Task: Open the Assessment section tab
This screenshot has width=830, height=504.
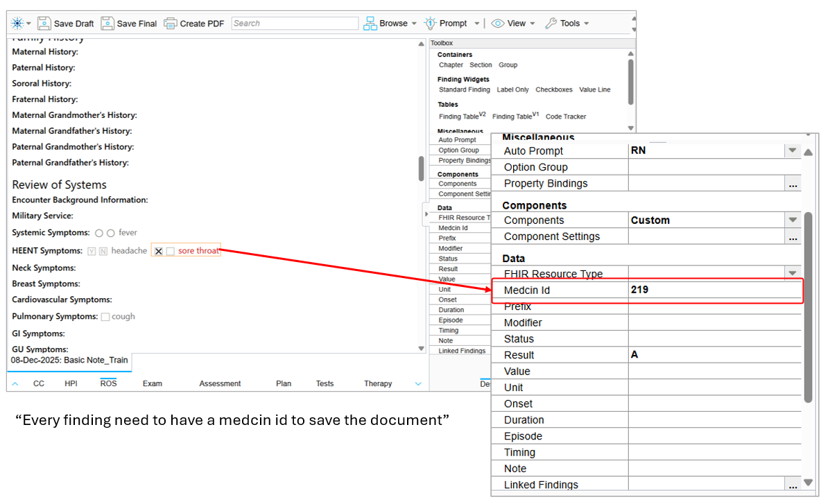Action: coord(220,383)
